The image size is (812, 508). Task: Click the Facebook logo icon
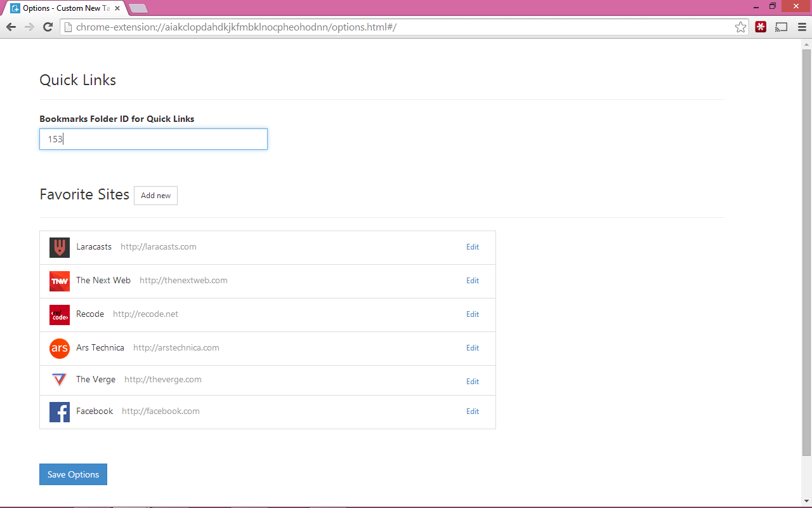[60, 412]
